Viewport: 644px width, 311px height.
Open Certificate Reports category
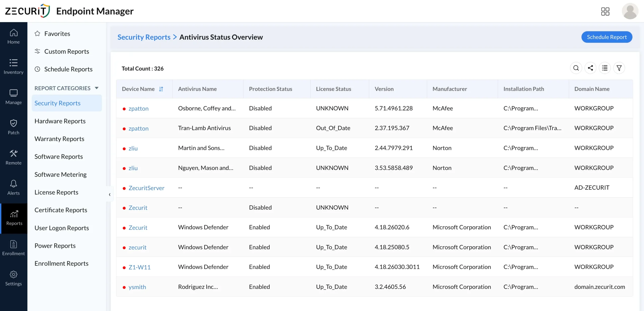pyautogui.click(x=61, y=210)
